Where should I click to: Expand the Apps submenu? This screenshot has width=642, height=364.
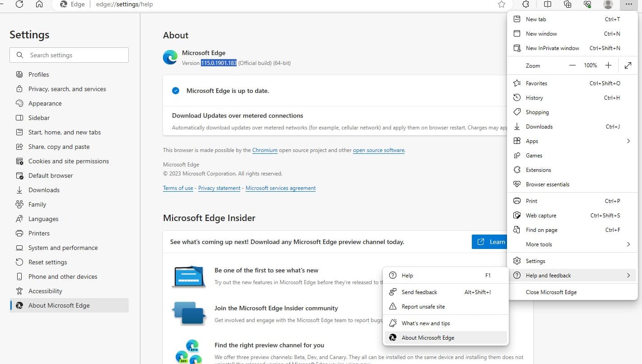628,141
